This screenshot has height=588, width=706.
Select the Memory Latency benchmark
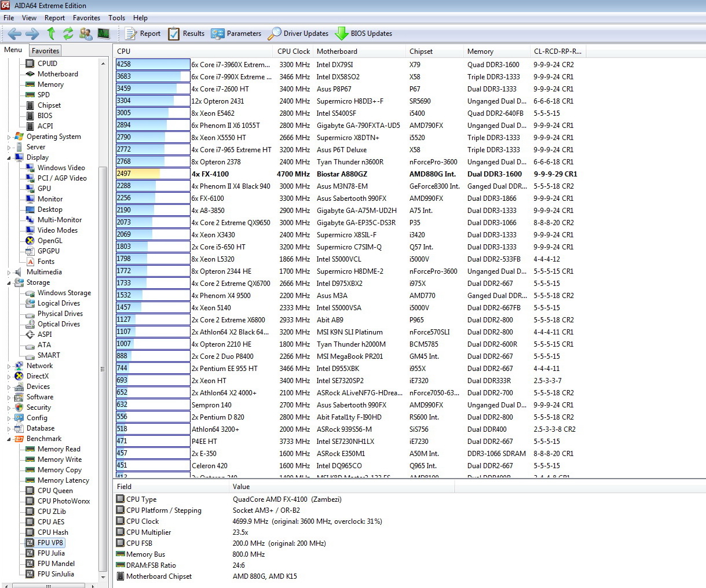pos(63,480)
